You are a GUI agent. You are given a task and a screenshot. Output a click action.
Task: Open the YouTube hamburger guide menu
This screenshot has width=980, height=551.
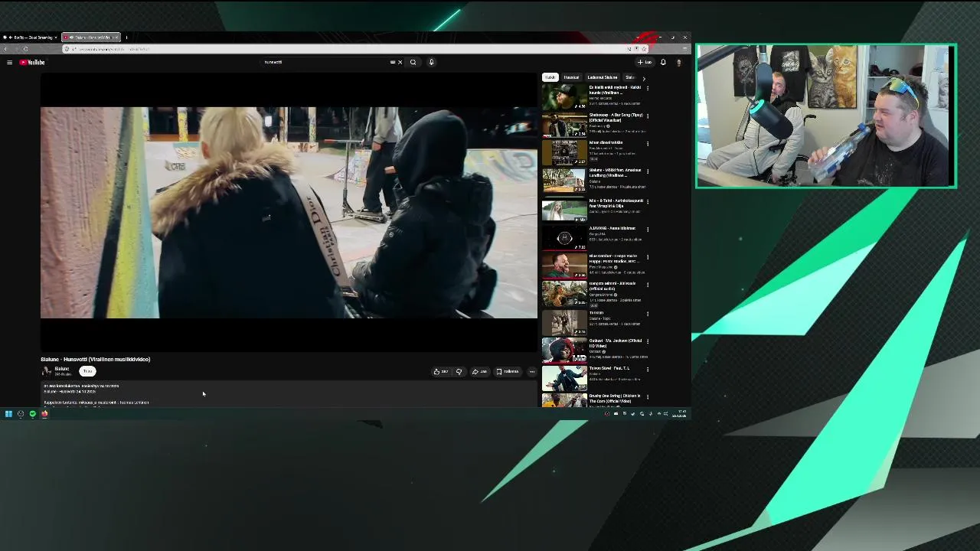[x=9, y=62]
